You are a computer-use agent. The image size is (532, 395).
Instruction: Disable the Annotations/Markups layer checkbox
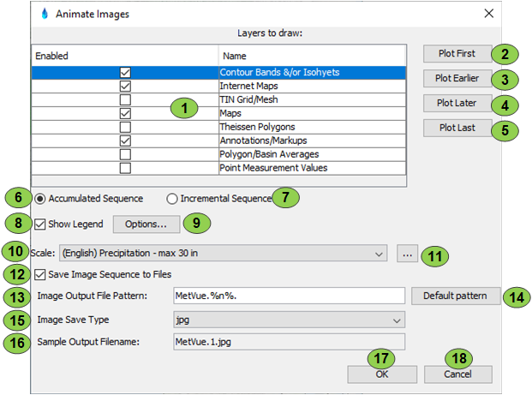pos(125,140)
